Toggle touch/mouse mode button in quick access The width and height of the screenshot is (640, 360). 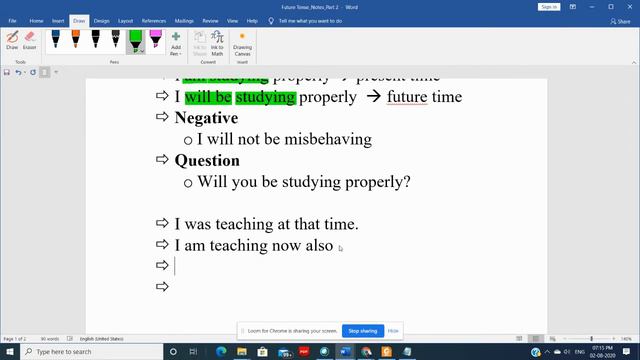pyautogui.click(x=45, y=72)
